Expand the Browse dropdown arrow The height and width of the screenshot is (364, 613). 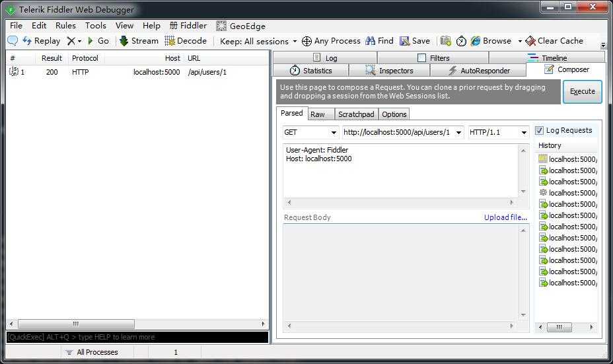pyautogui.click(x=520, y=41)
